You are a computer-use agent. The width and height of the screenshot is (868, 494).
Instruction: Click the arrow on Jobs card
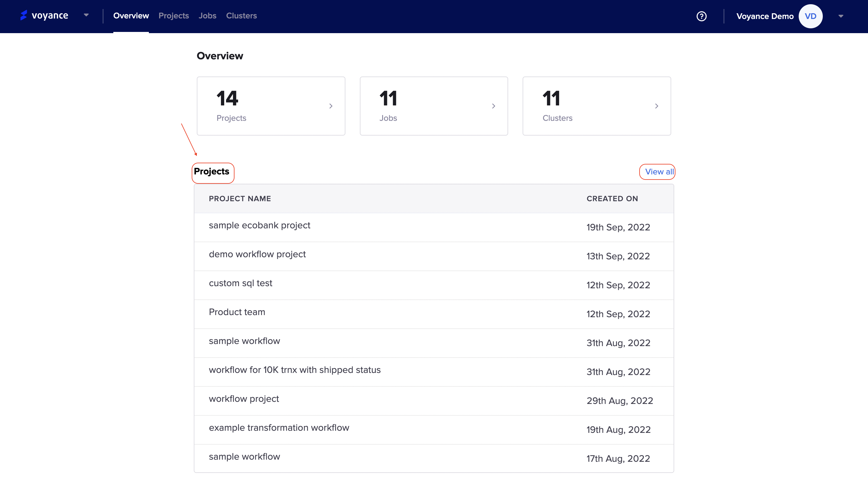(493, 106)
